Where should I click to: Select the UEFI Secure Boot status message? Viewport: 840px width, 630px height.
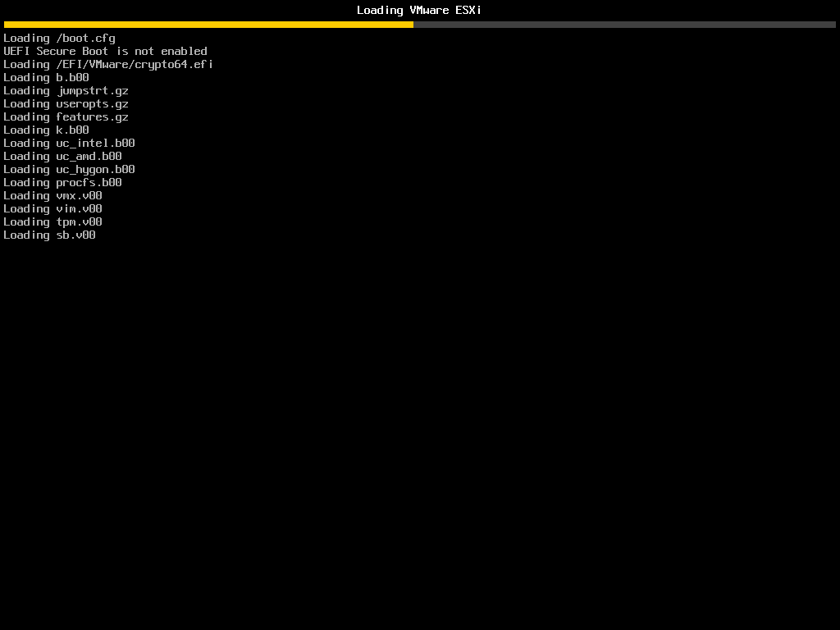[x=105, y=51]
